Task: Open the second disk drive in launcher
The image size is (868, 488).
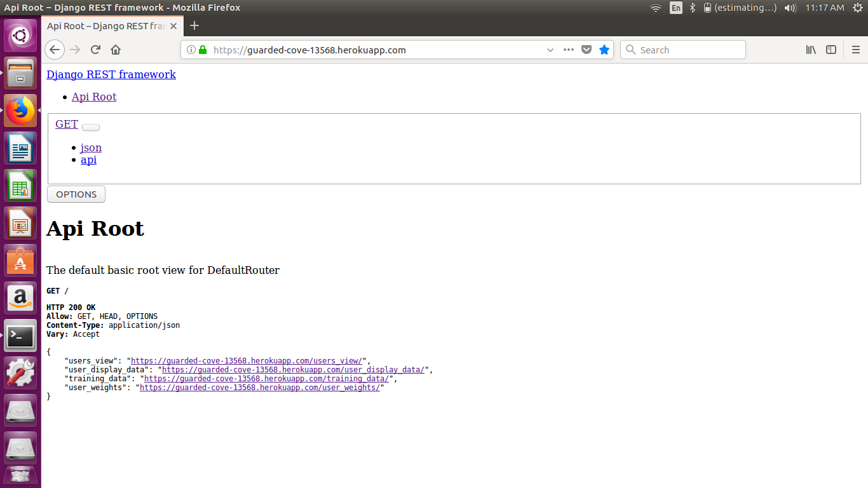Action: coord(21,448)
